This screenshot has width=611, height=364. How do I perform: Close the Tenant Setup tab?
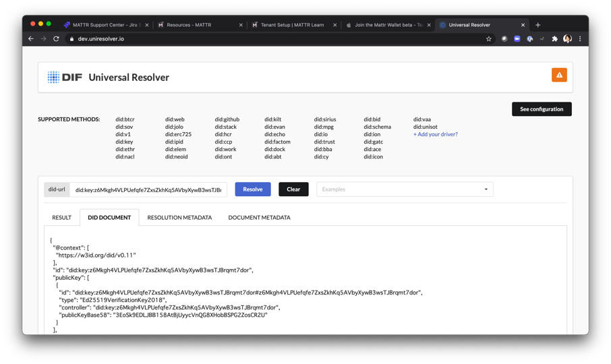pos(334,25)
